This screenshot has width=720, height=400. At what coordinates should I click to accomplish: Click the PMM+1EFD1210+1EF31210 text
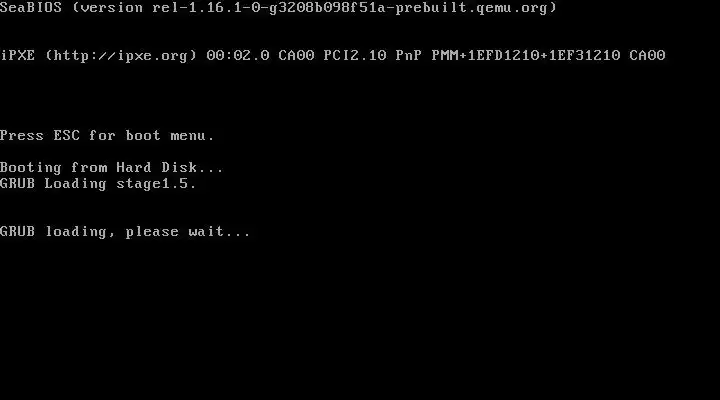click(x=526, y=56)
